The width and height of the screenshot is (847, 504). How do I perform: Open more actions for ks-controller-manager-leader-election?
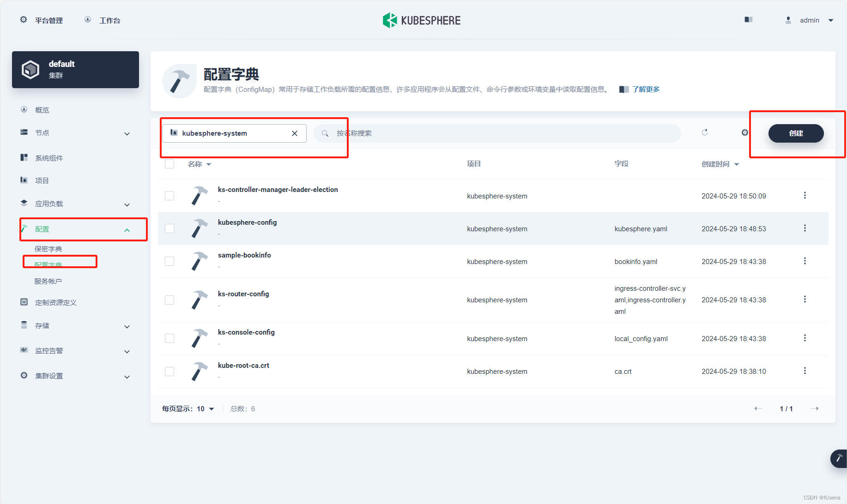[x=805, y=195]
